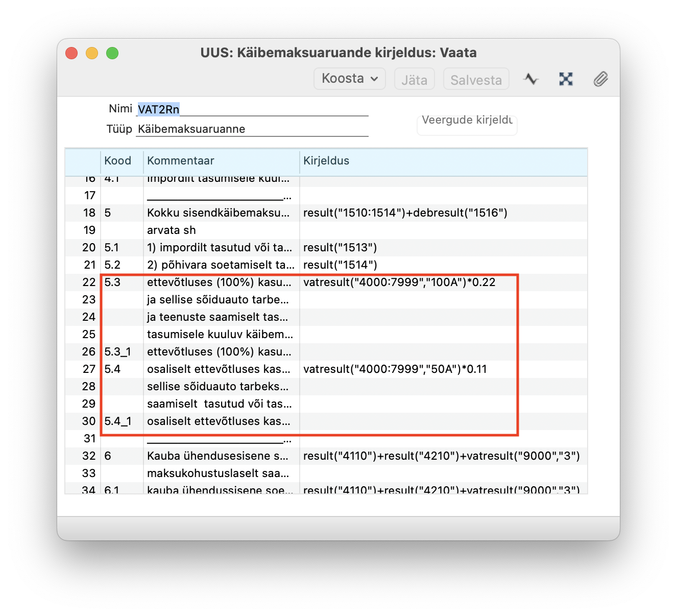Select row number 18
The height and width of the screenshot is (616, 677).
coord(89,213)
